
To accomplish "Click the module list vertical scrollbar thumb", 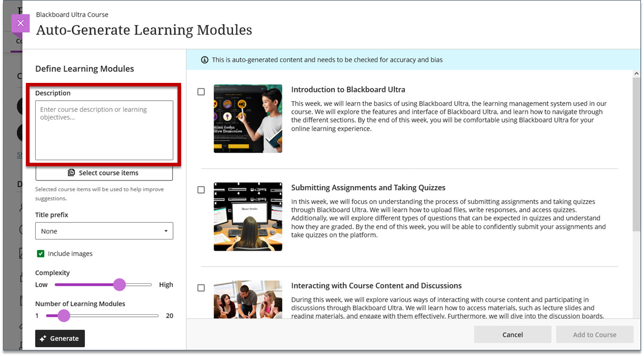I will point(636,155).
